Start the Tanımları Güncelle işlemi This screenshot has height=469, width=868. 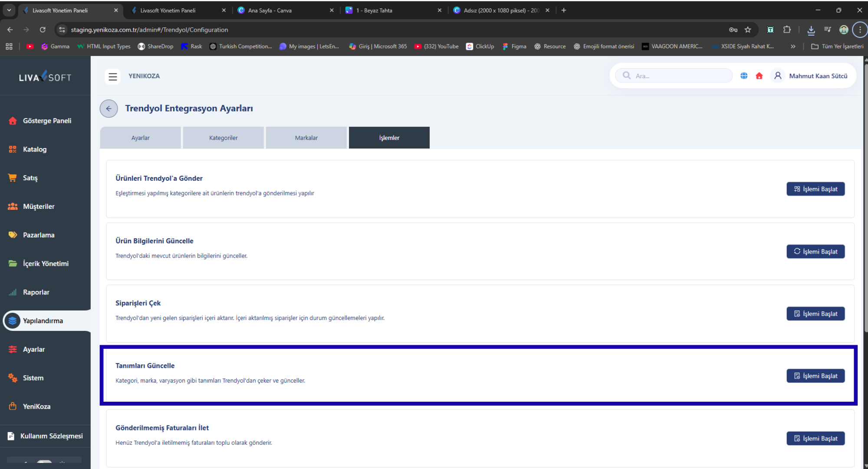click(815, 376)
